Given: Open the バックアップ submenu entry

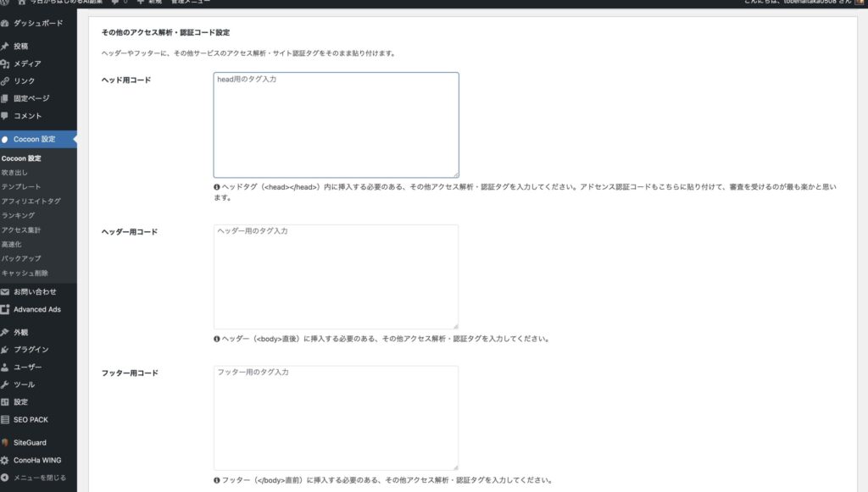Looking at the screenshot, I should click(x=21, y=258).
